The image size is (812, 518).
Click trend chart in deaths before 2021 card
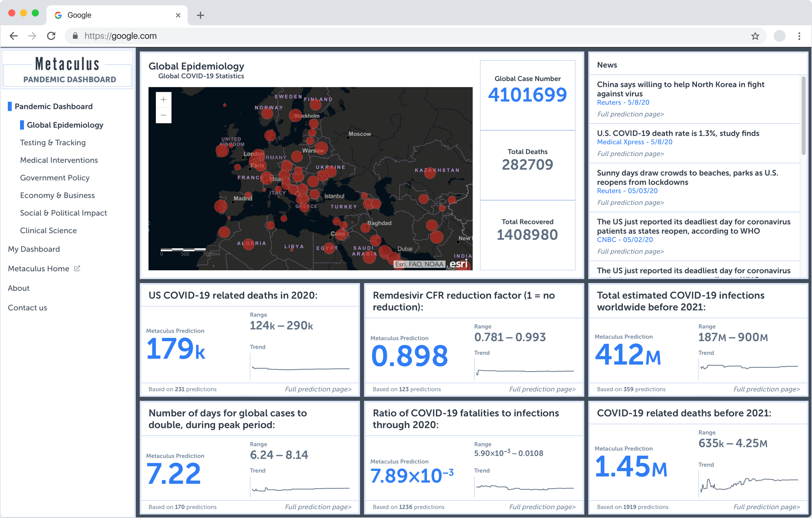[749, 484]
